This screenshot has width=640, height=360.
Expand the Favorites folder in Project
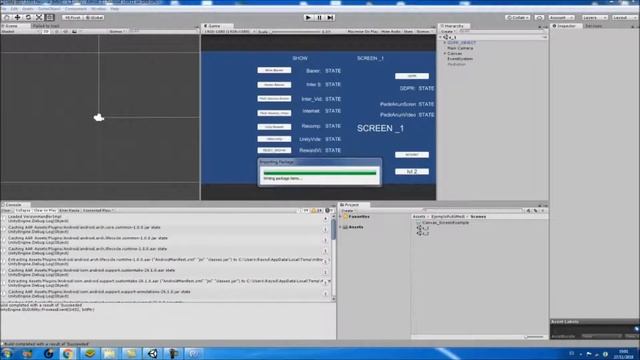click(341, 217)
